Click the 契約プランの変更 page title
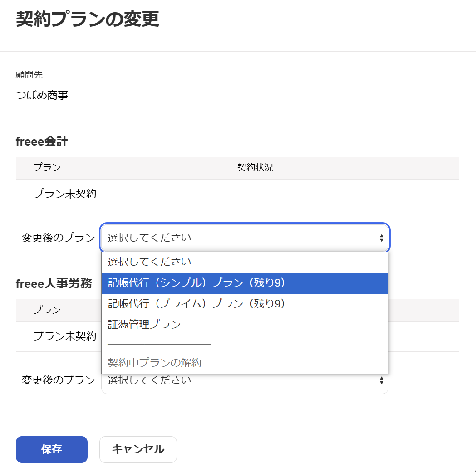Screen dimensions: 476x472 (88, 19)
